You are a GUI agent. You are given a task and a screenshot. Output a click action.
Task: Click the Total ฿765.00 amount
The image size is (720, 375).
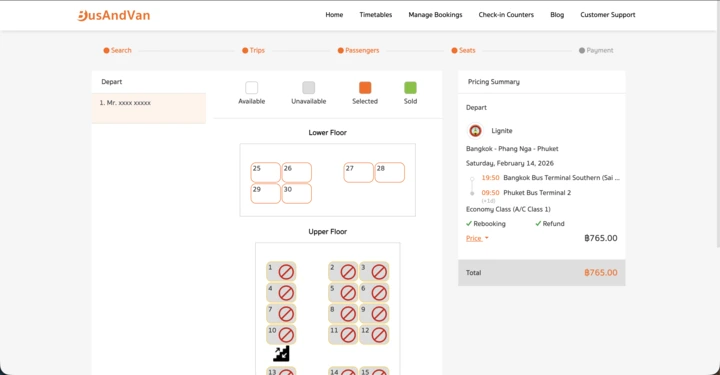(601, 273)
